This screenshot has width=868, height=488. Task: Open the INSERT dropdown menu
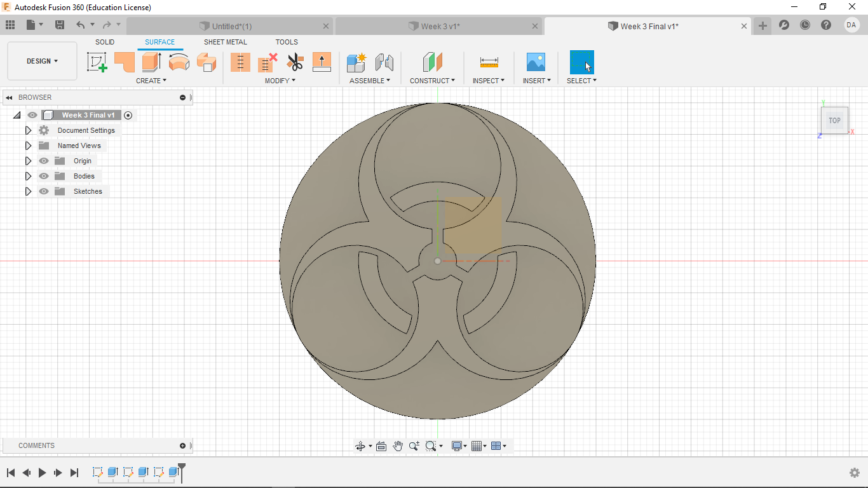[x=537, y=81]
